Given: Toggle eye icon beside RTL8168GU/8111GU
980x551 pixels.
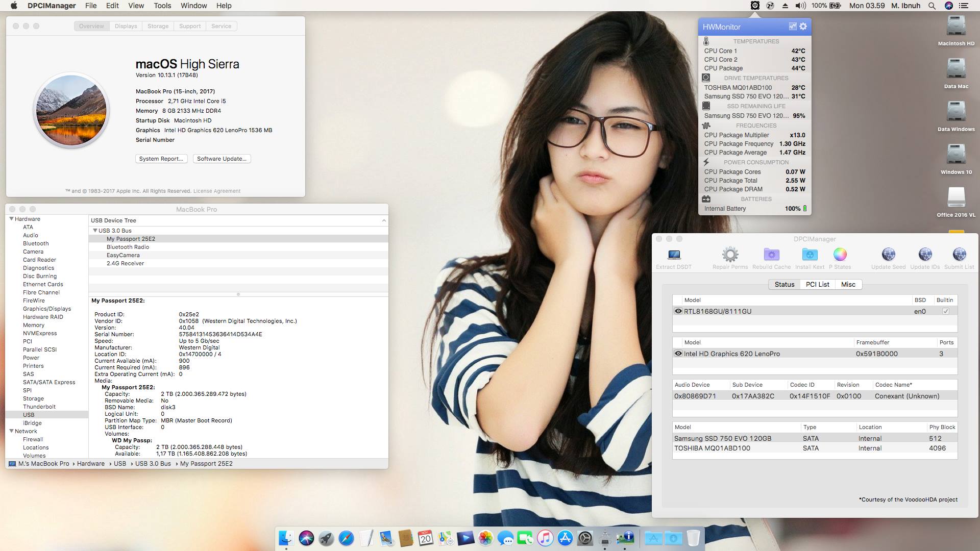Looking at the screenshot, I should (x=678, y=311).
